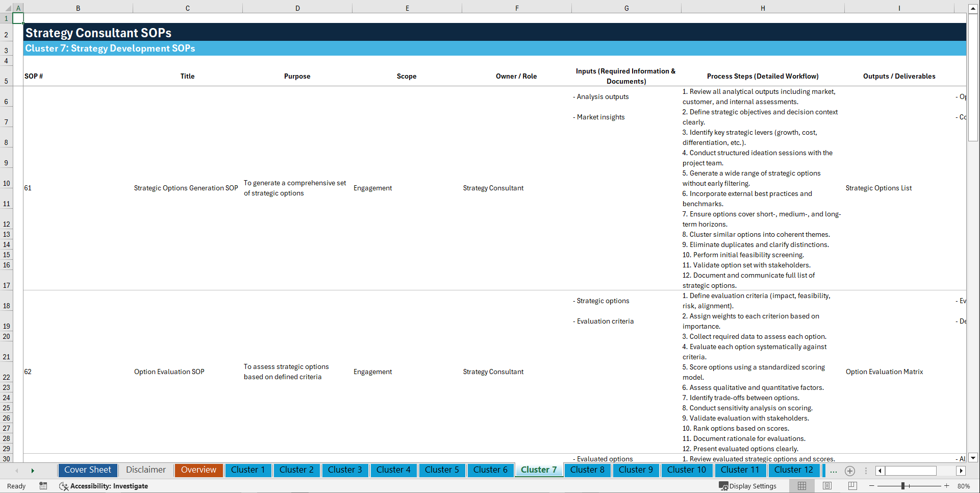The image size is (980, 493).
Task: Open Page Layout view from status bar
Action: pyautogui.click(x=826, y=486)
